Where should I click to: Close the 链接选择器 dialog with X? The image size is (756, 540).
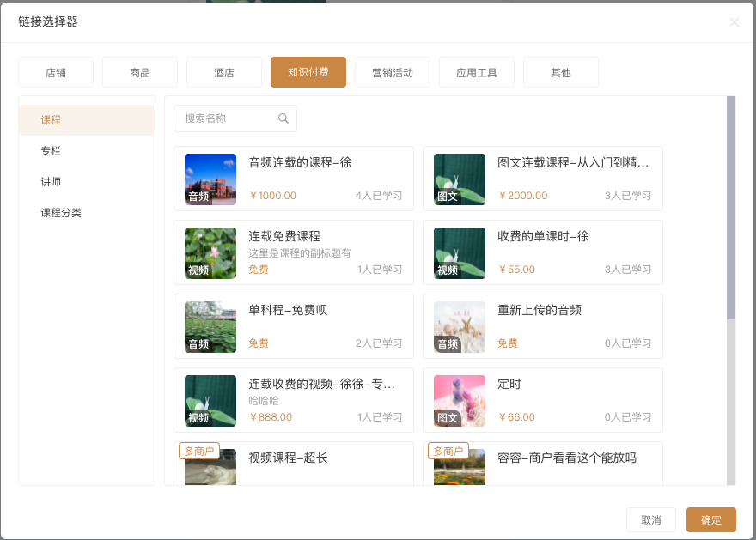click(734, 22)
